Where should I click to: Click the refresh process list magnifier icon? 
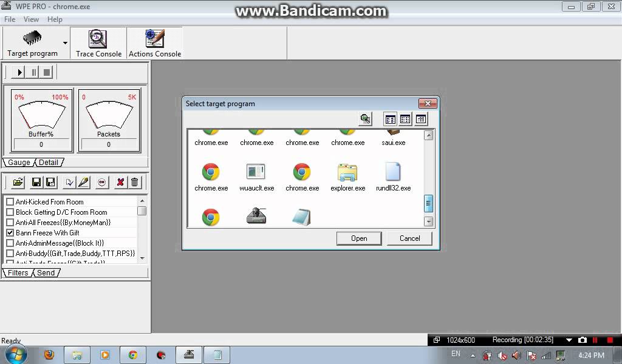coord(365,119)
